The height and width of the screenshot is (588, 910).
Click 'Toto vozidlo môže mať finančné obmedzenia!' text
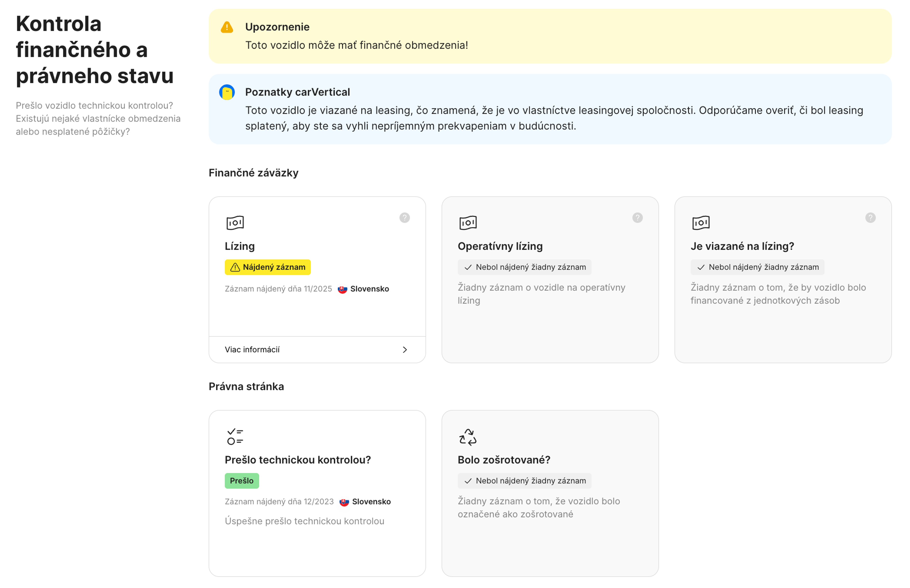tap(356, 45)
